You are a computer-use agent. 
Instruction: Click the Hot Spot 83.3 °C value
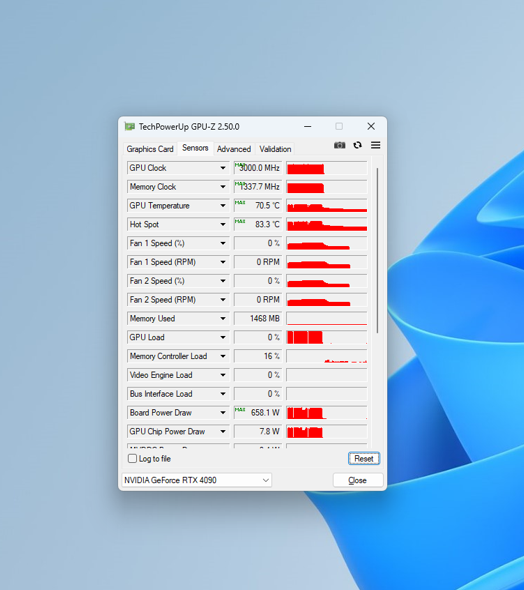(x=258, y=224)
